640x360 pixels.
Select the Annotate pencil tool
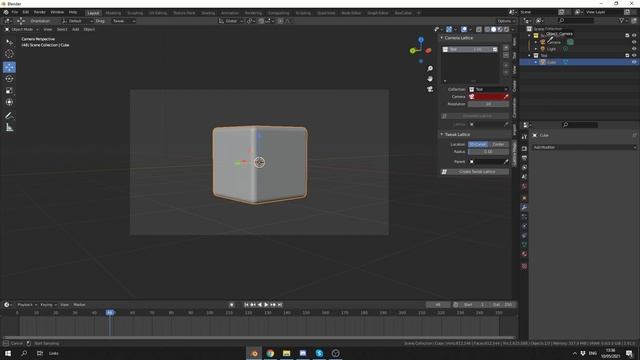9,116
